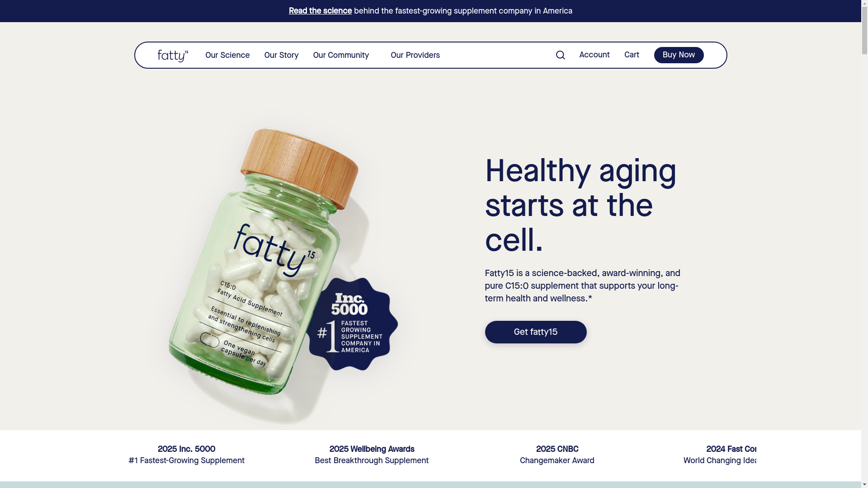Go to Our Providers page
The image size is (868, 488).
point(415,55)
